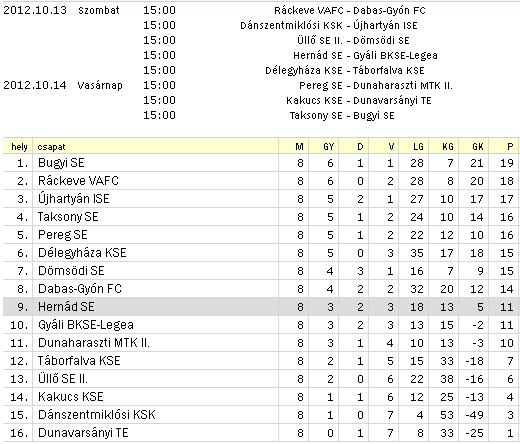Open Dánszentmiklósi KSK in the standings
Screen dimensions: 520x444
[97, 415]
